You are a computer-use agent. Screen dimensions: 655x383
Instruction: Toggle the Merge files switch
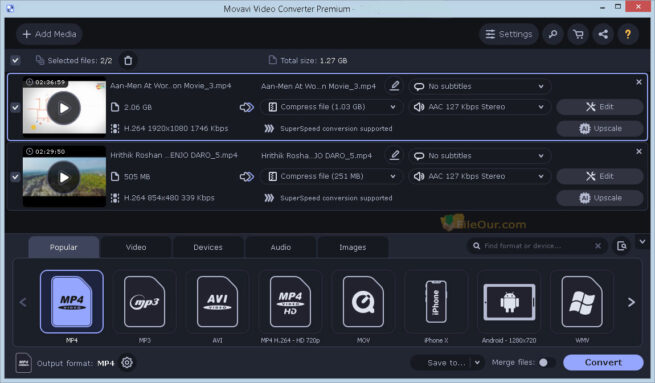(546, 363)
